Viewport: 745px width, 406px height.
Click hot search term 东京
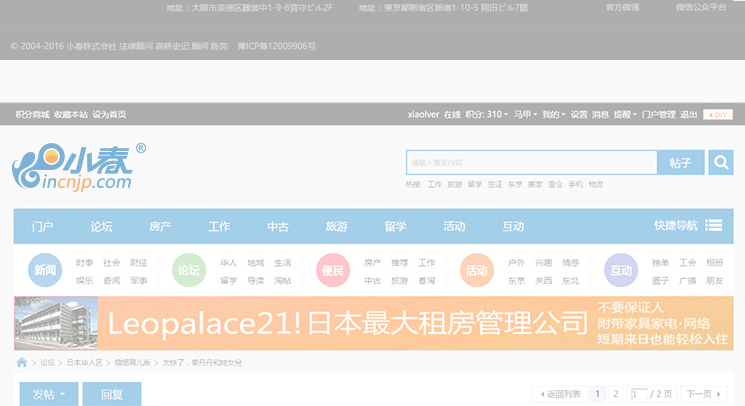515,184
